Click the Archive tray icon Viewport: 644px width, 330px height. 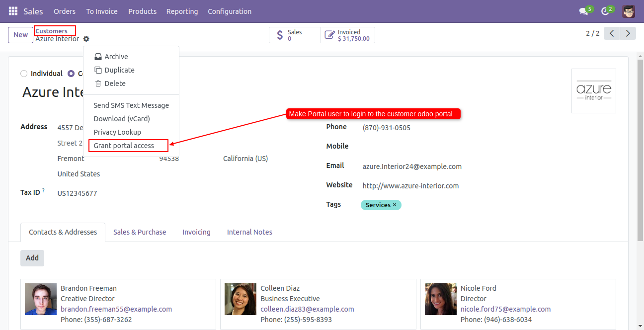(x=98, y=57)
